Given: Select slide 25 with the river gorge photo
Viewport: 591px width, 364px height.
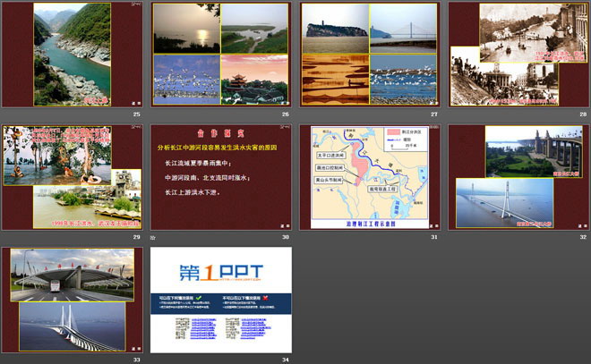Looking at the screenshot, I should [73, 55].
